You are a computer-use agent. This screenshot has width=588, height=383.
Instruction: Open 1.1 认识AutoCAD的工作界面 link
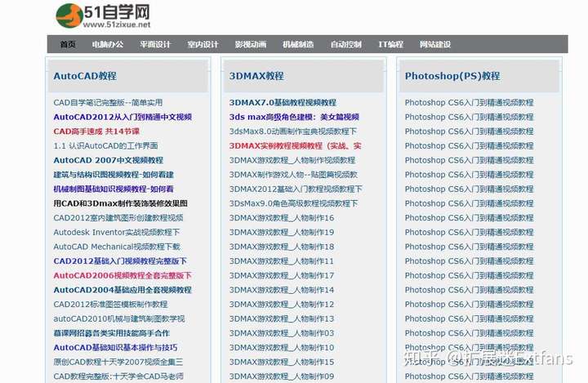tap(105, 145)
